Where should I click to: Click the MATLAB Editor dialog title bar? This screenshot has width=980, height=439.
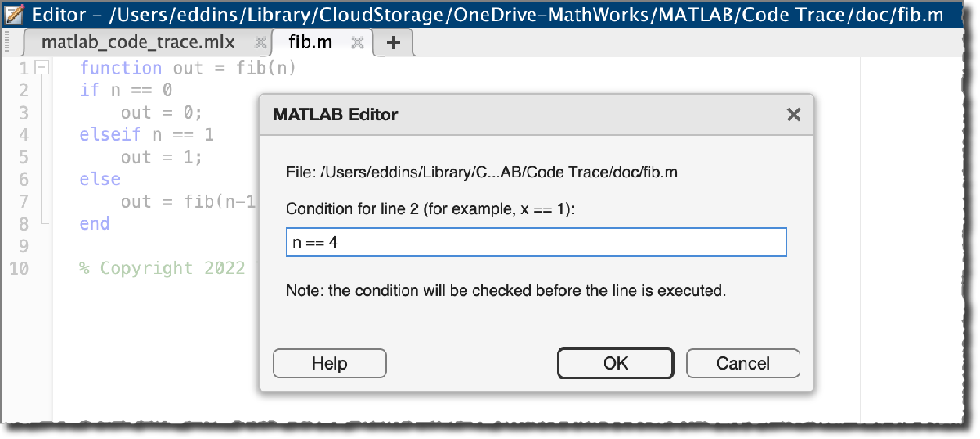tap(490, 115)
